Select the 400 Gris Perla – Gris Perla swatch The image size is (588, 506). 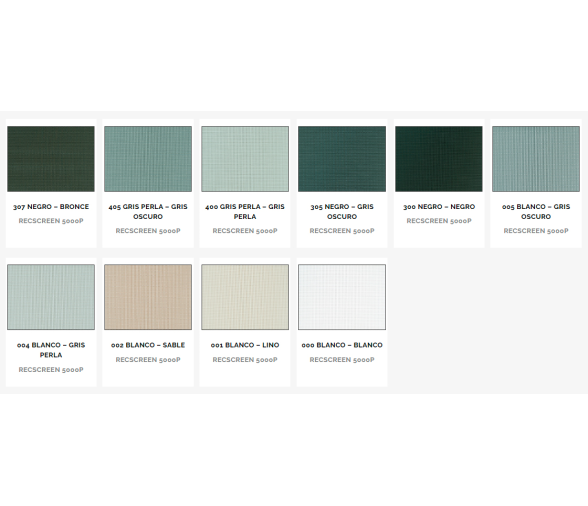click(x=245, y=159)
